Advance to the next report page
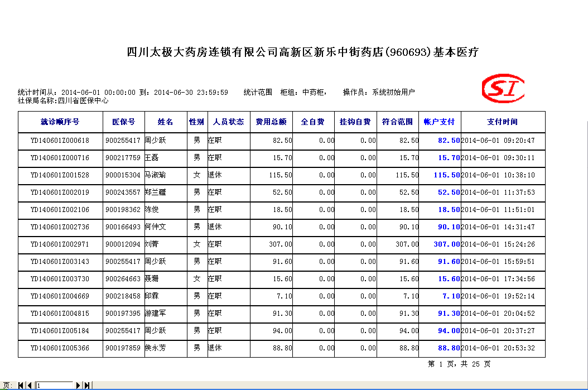The image size is (588, 390). tap(78, 385)
